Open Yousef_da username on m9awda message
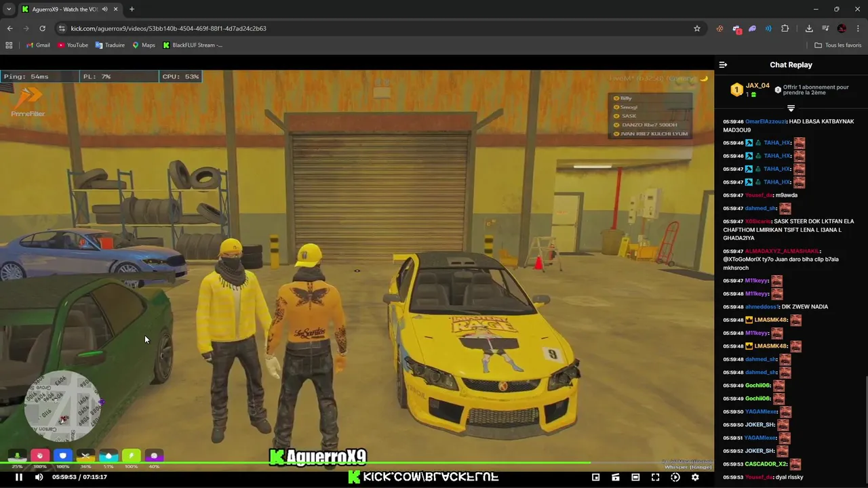This screenshot has width=868, height=488. click(x=759, y=195)
